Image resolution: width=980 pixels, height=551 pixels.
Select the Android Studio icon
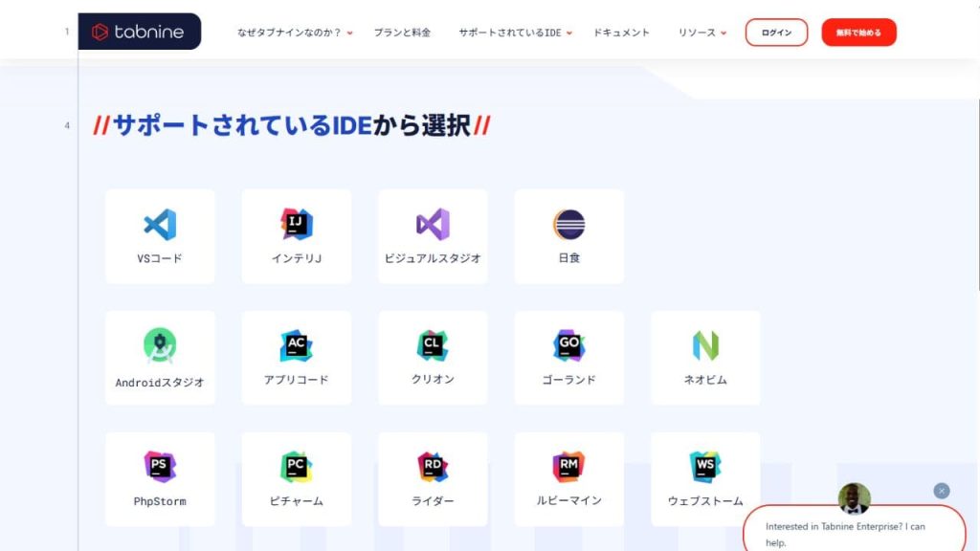pyautogui.click(x=160, y=345)
